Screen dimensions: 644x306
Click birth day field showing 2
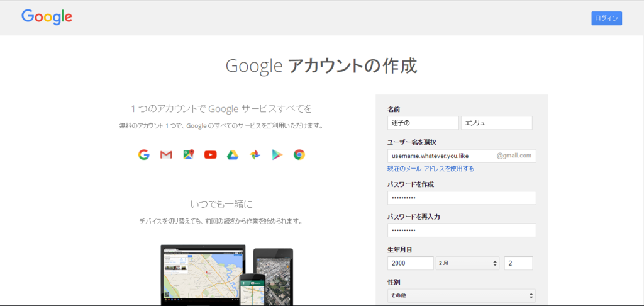coord(519,263)
